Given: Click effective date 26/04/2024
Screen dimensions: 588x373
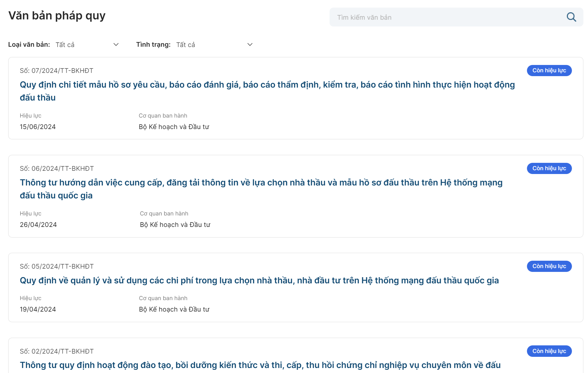Looking at the screenshot, I should click(38, 225).
